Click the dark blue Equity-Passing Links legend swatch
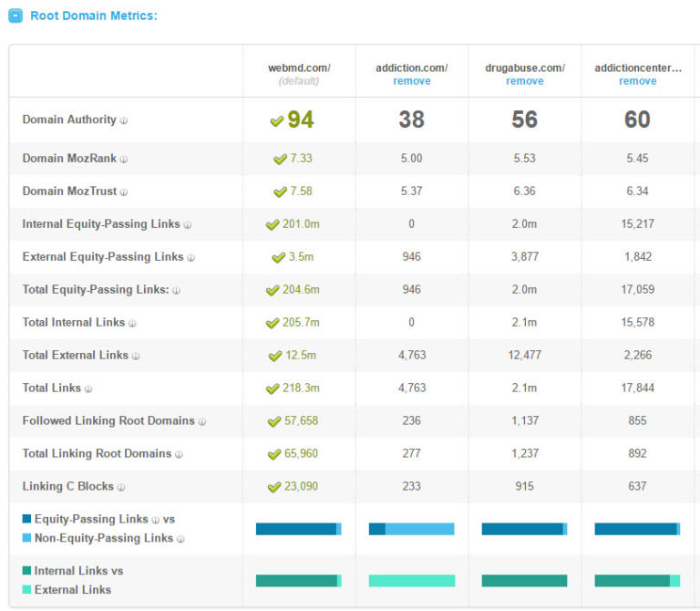This screenshot has height=611, width=700. 26,519
